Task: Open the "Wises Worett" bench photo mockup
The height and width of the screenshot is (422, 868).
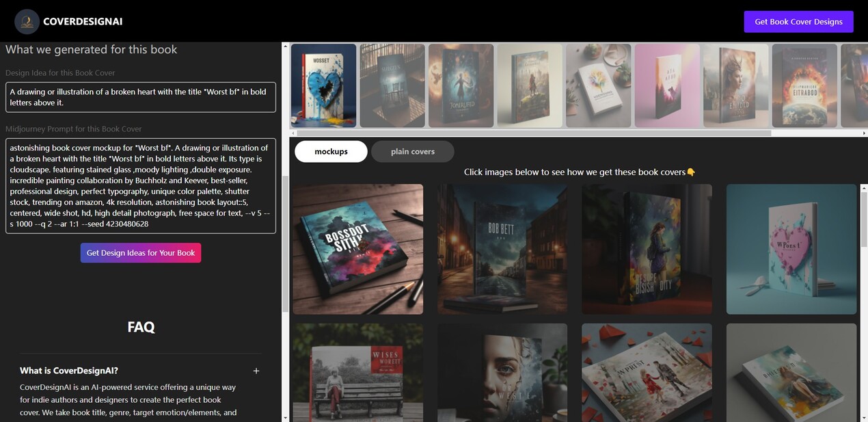Action: point(357,372)
